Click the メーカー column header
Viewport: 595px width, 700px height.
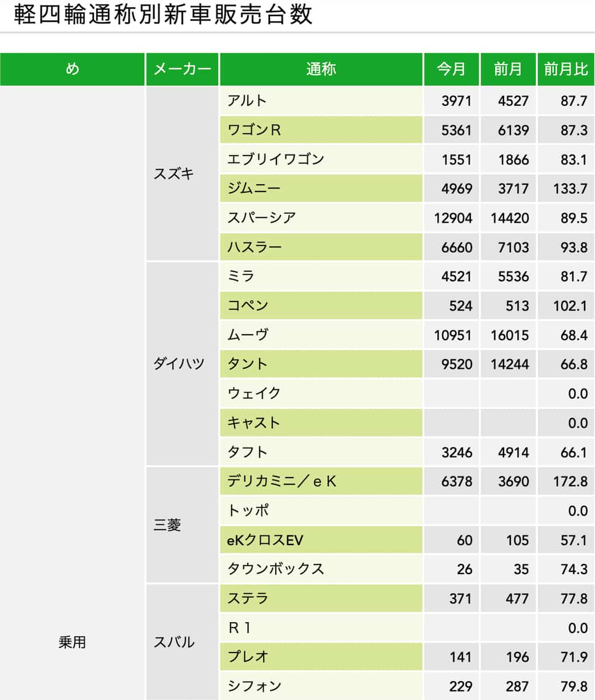click(183, 69)
